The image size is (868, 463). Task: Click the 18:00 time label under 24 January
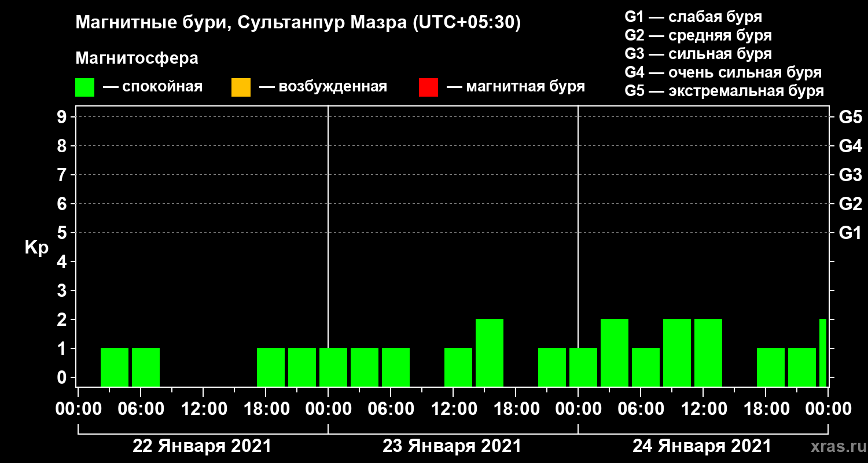766,409
